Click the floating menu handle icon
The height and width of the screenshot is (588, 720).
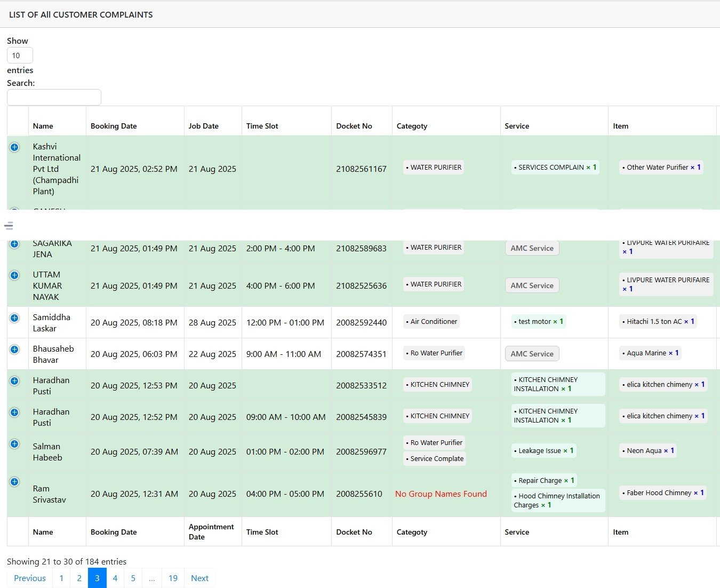pyautogui.click(x=9, y=226)
